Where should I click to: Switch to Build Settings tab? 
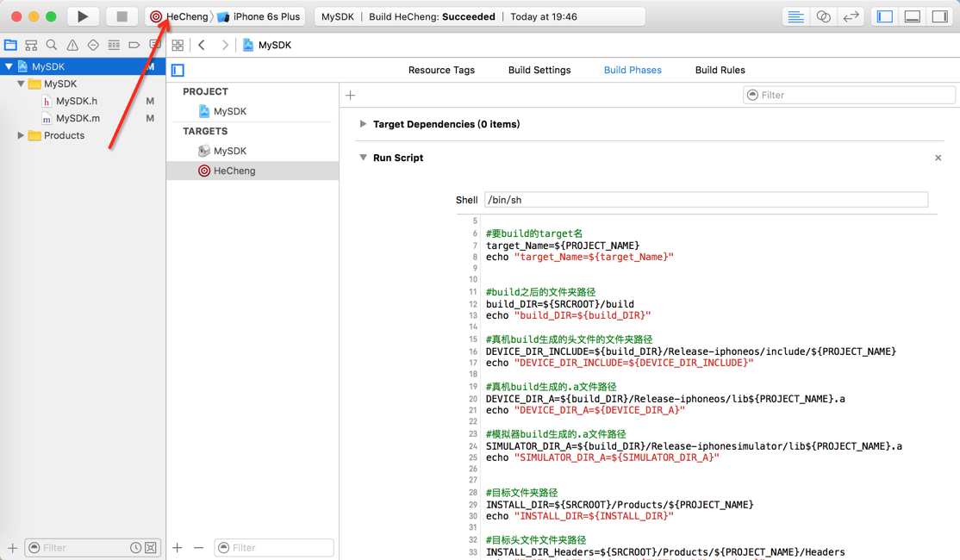coord(539,70)
